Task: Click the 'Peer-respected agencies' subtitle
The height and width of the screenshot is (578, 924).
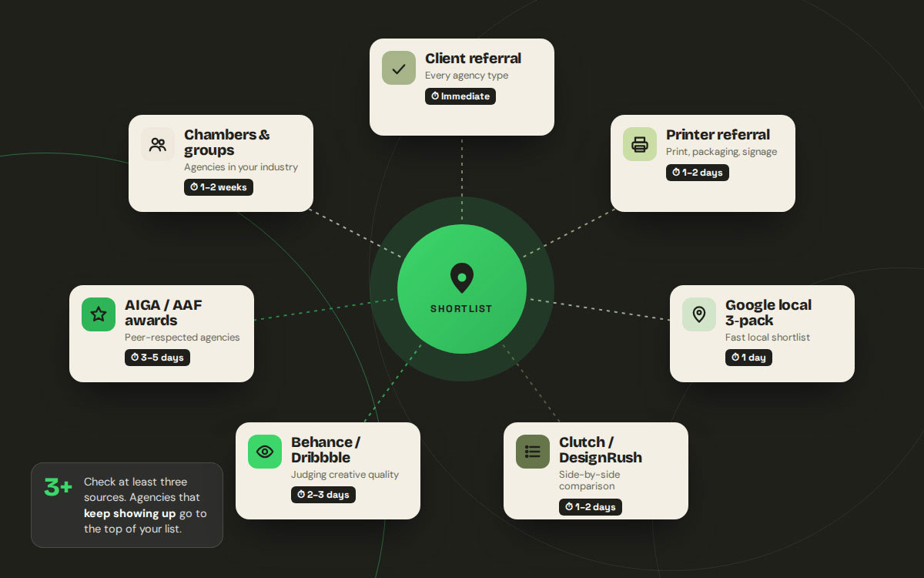Action: (x=182, y=338)
